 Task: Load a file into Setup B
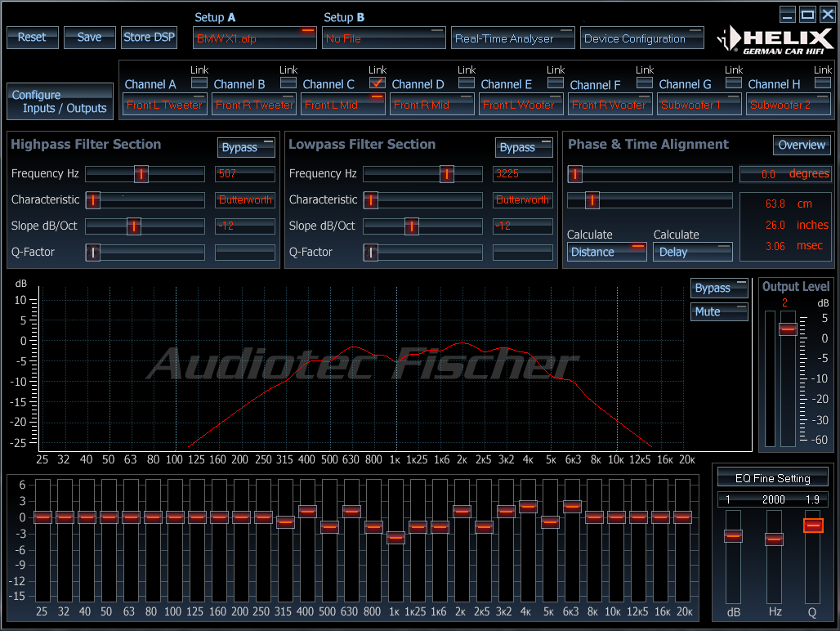[x=383, y=38]
